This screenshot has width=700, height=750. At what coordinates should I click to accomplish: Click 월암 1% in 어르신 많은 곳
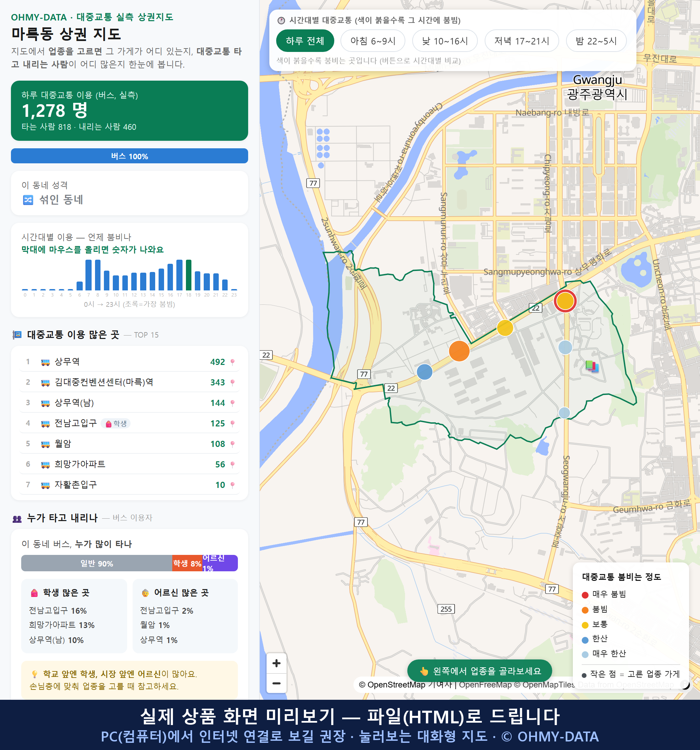click(155, 625)
